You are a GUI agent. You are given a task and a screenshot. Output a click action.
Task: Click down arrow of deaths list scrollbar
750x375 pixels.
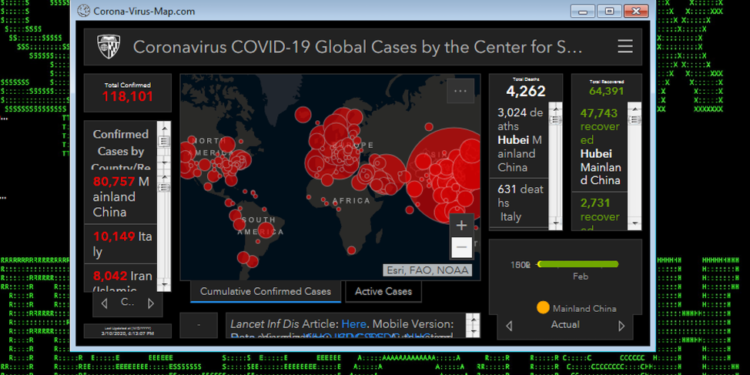(x=555, y=223)
